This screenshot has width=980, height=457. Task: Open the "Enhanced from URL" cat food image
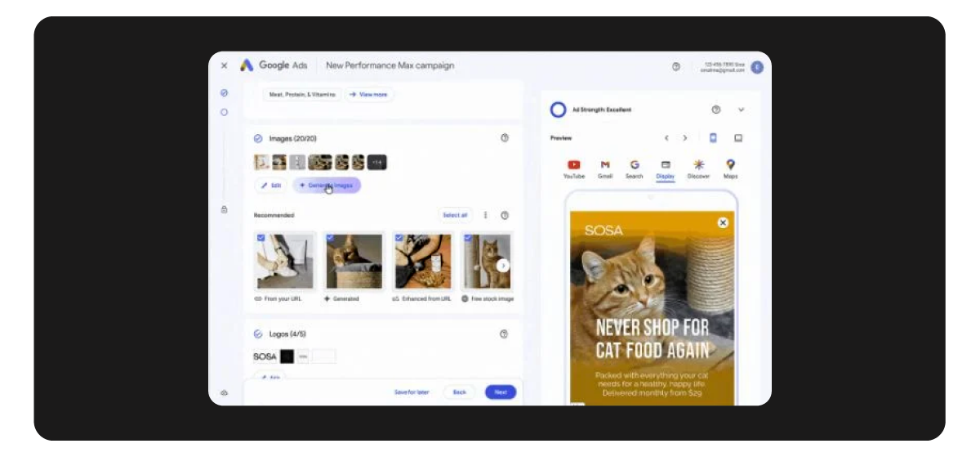[x=423, y=262]
